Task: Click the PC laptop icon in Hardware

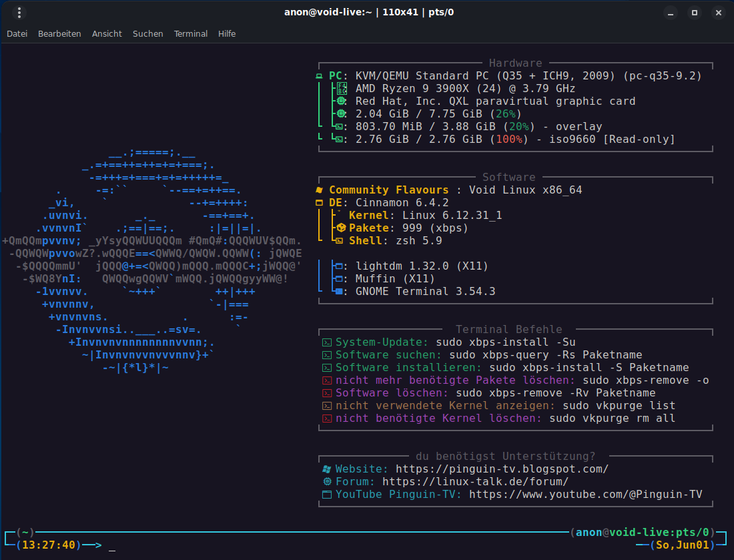Action: coord(319,76)
